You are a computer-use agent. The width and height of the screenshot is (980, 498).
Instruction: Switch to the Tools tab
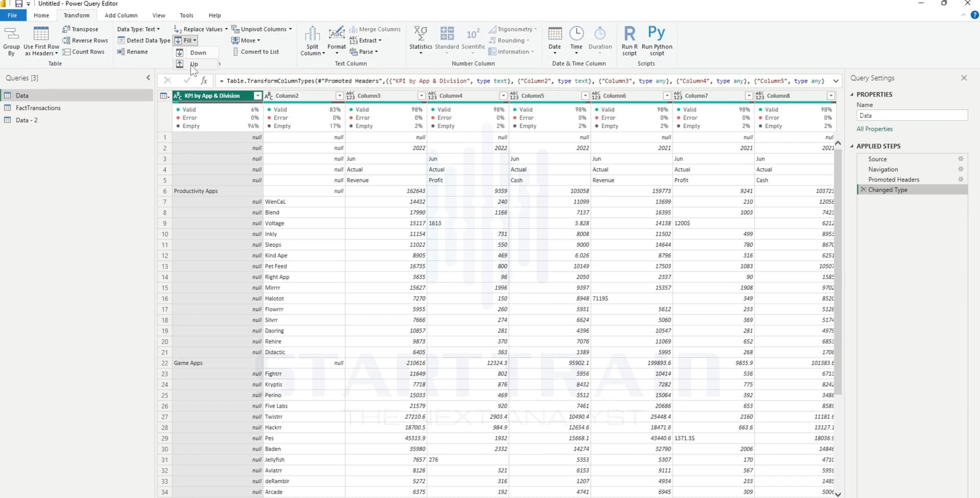click(186, 15)
